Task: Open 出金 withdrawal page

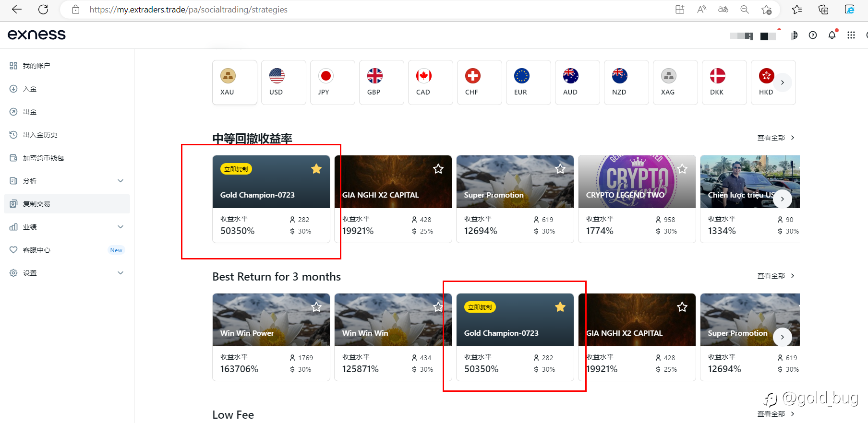Action: (x=67, y=112)
